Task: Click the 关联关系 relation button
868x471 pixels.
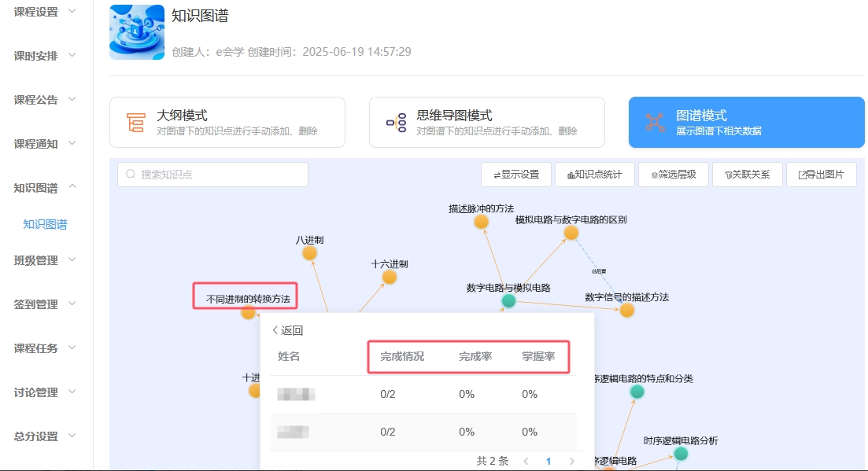Action: coord(747,175)
